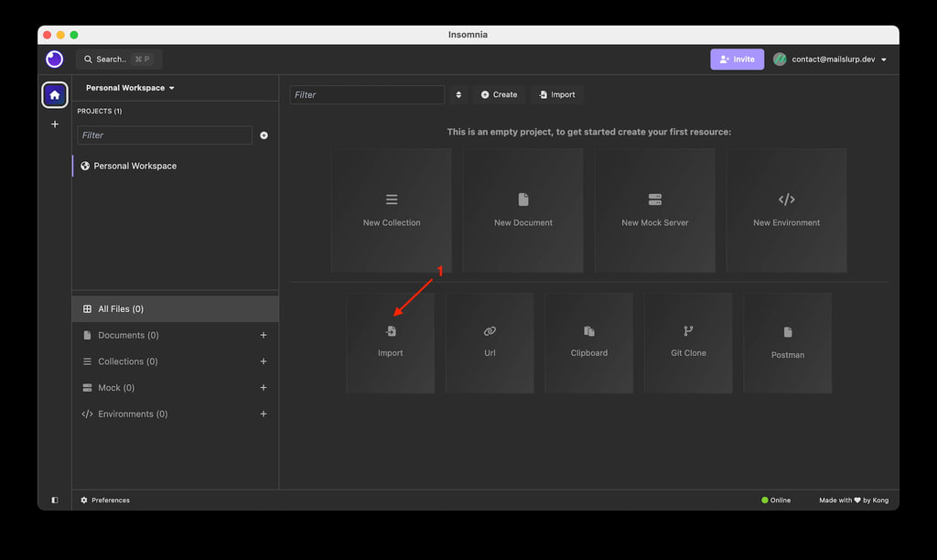Select the New Collection tile
937x560 pixels.
click(392, 210)
